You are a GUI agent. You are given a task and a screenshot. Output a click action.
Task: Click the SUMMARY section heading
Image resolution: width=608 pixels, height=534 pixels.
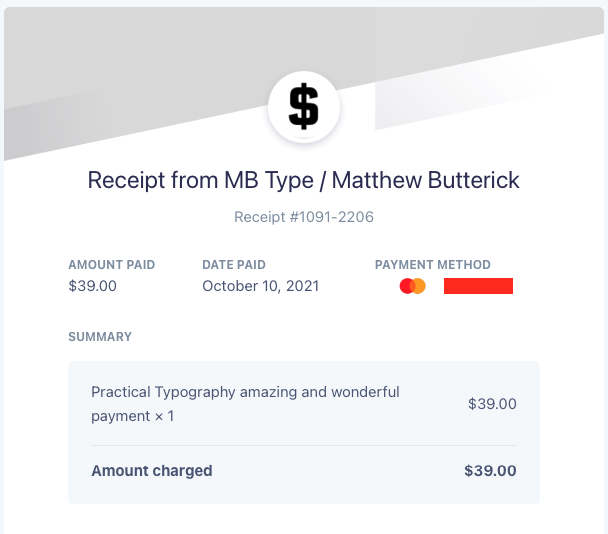pyautogui.click(x=100, y=337)
